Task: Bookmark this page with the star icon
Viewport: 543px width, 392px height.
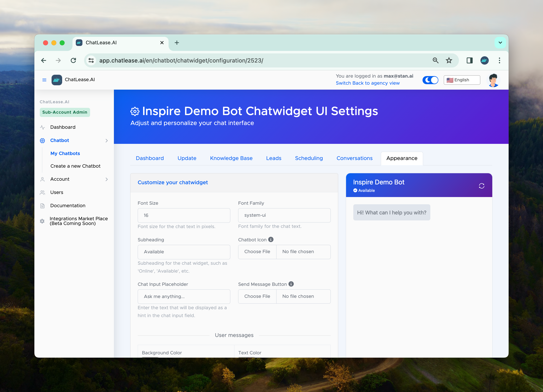Action: pos(449,61)
